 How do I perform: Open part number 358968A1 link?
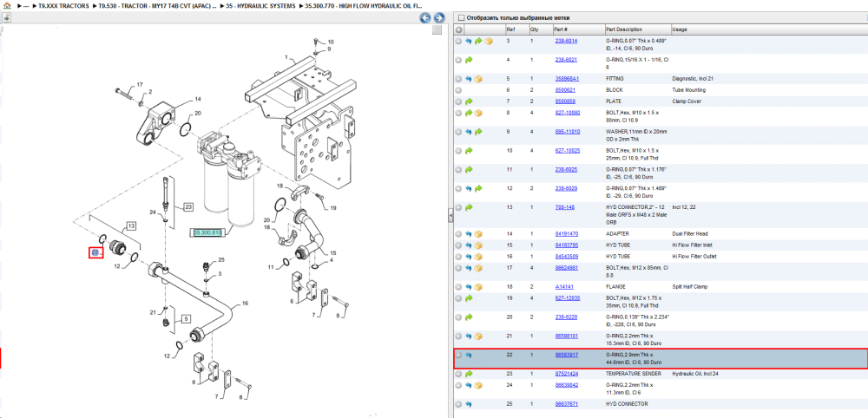click(567, 79)
